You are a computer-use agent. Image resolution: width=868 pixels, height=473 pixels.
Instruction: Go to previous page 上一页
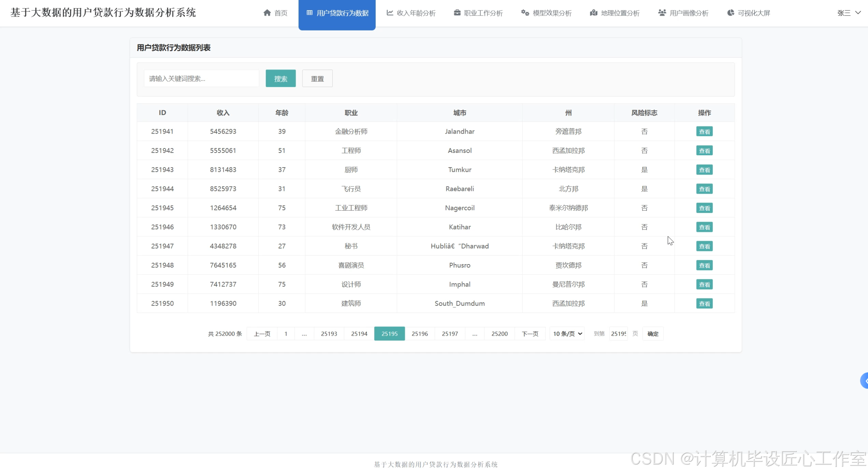click(x=262, y=334)
